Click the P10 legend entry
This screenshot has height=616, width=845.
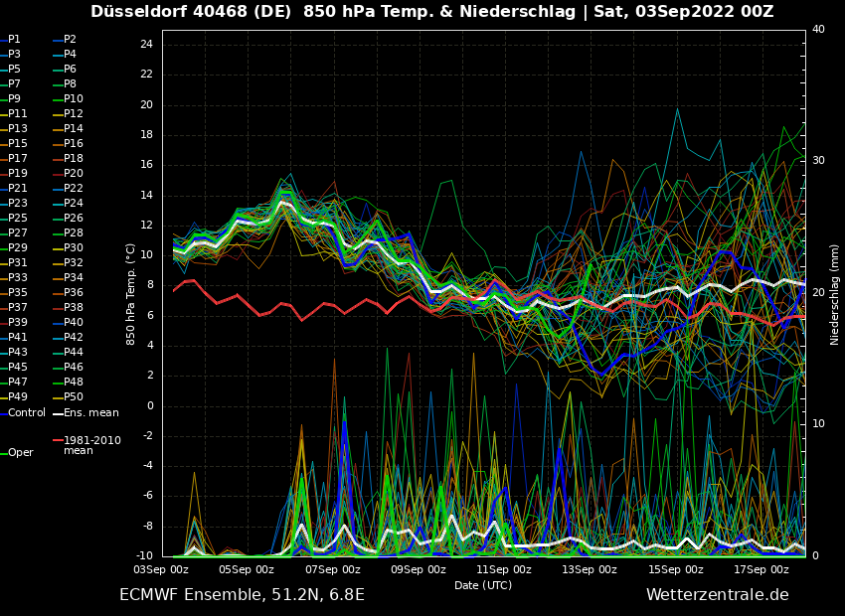tap(74, 99)
